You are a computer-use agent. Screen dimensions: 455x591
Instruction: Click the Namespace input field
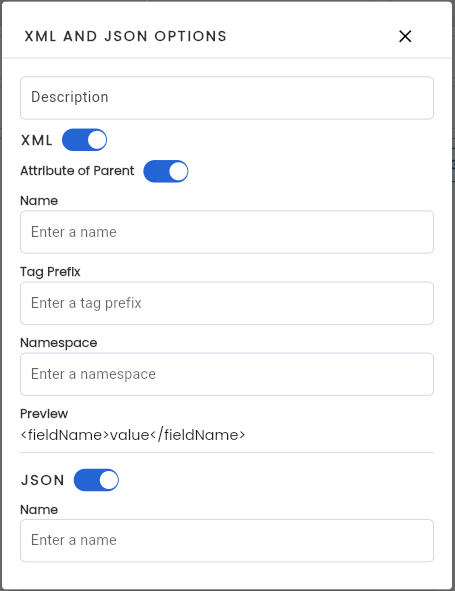[x=227, y=374]
